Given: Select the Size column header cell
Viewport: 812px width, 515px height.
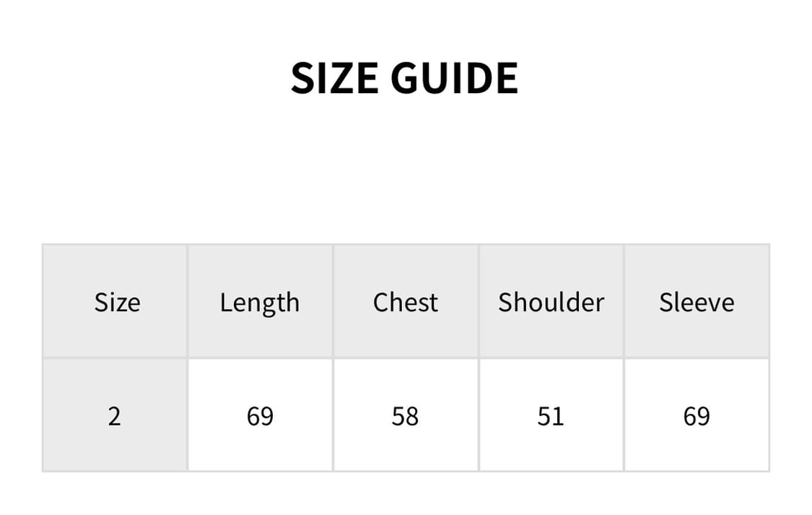Looking at the screenshot, I should pos(116,302).
